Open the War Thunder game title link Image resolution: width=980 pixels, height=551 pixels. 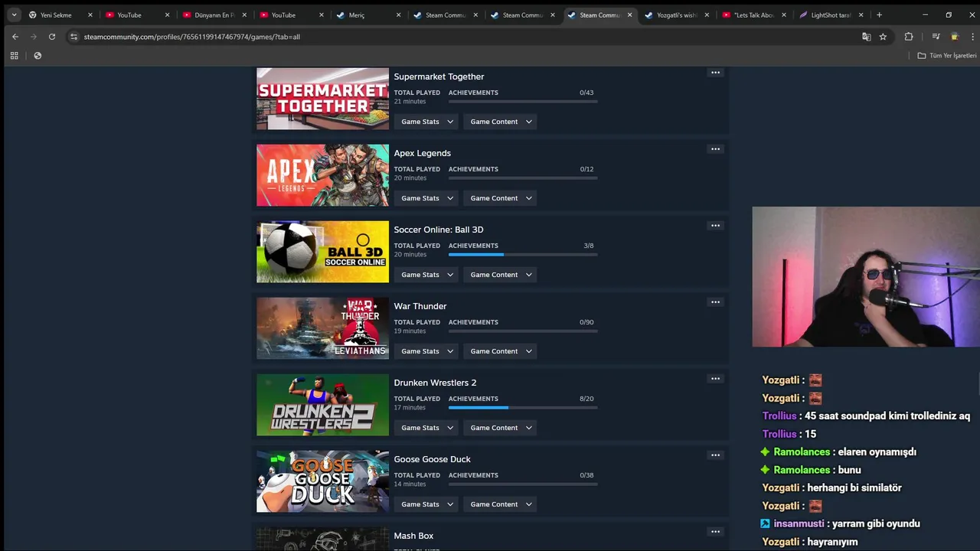click(420, 306)
